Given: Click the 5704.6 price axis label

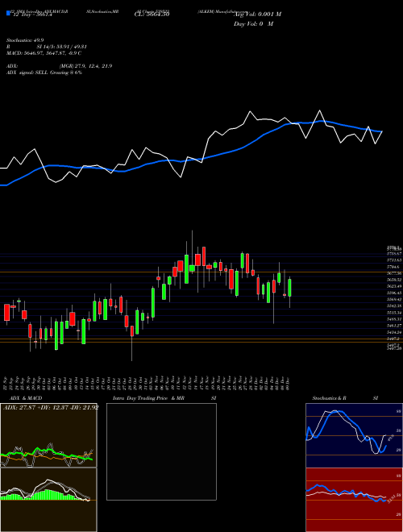Looking at the screenshot, I should 394,267.
